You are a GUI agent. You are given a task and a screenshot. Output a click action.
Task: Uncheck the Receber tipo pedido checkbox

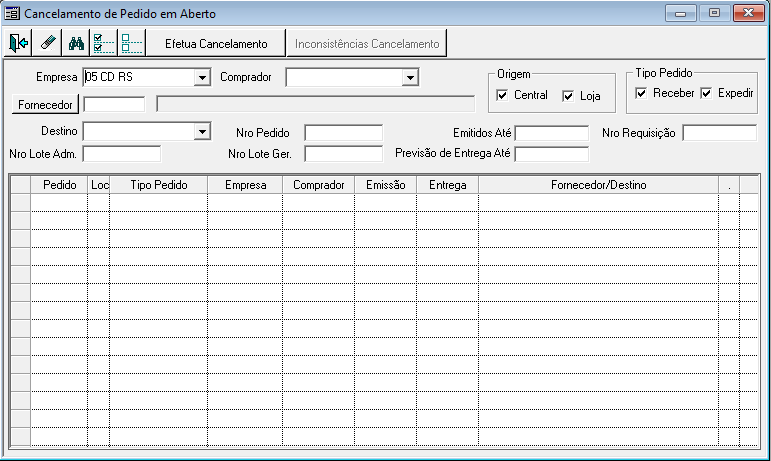click(641, 93)
